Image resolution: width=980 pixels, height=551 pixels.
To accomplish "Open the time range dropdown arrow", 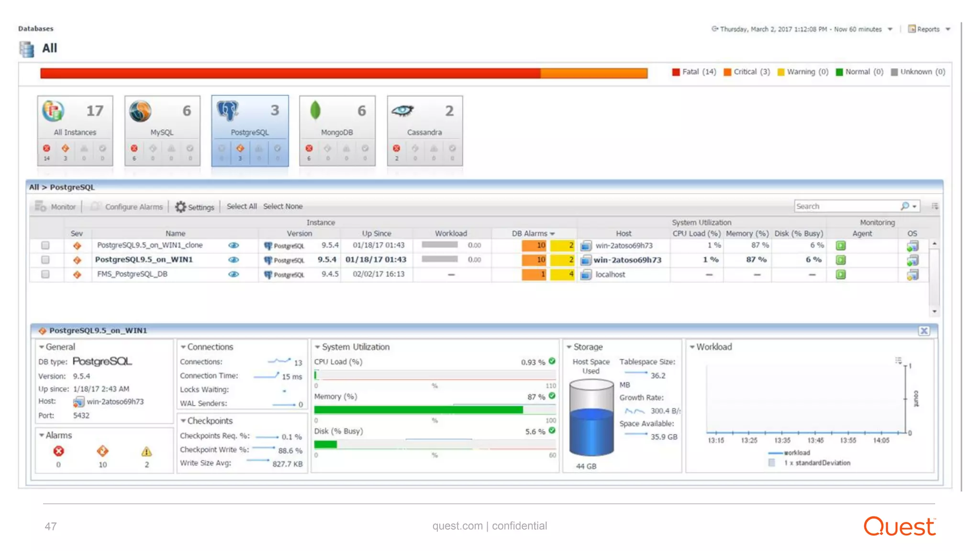I will pos(890,29).
